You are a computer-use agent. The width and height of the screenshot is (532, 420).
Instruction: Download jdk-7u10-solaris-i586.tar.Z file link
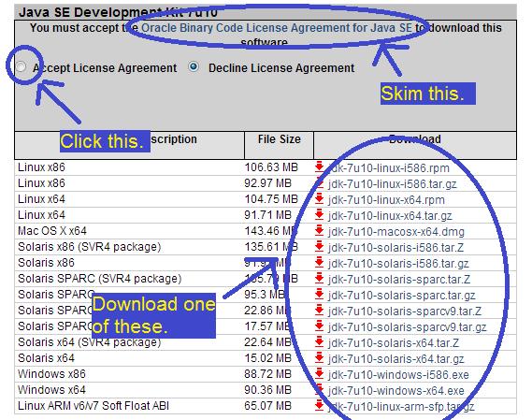click(x=395, y=248)
